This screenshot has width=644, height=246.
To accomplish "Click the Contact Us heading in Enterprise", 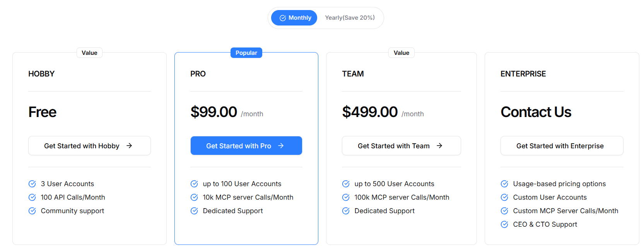I will (536, 112).
